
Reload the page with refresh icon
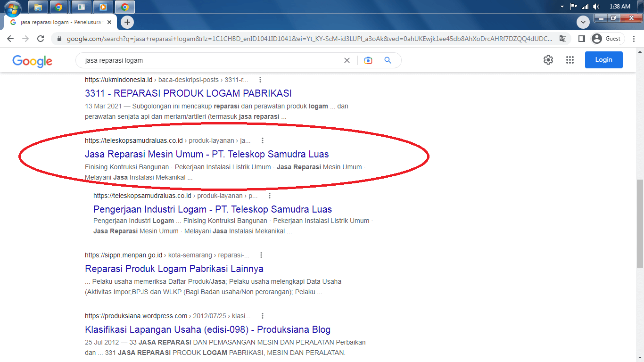click(x=41, y=39)
